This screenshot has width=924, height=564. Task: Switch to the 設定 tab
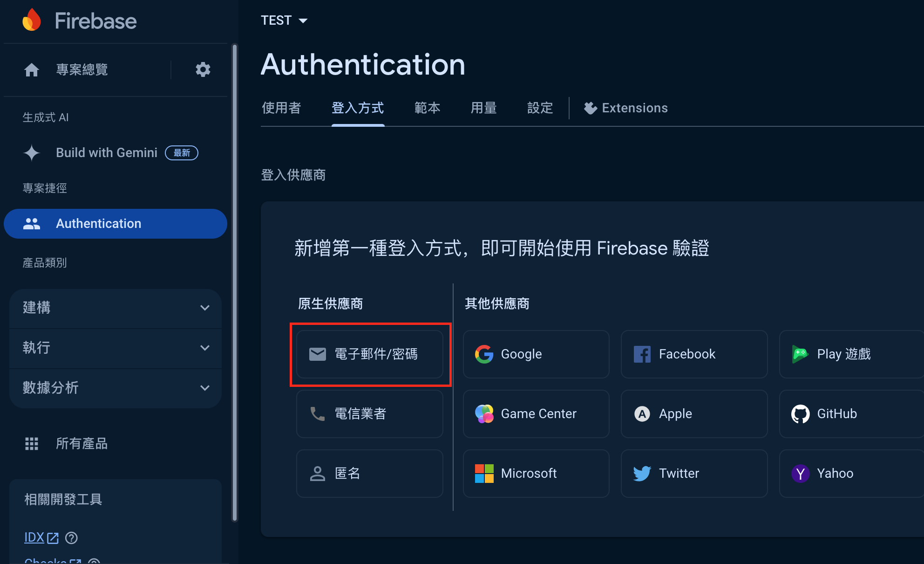pyautogui.click(x=541, y=108)
